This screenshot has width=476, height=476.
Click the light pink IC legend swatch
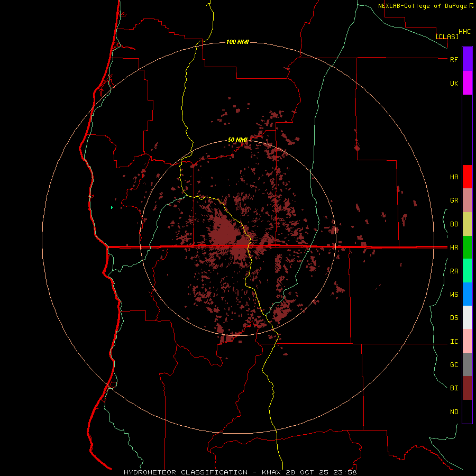click(x=467, y=341)
